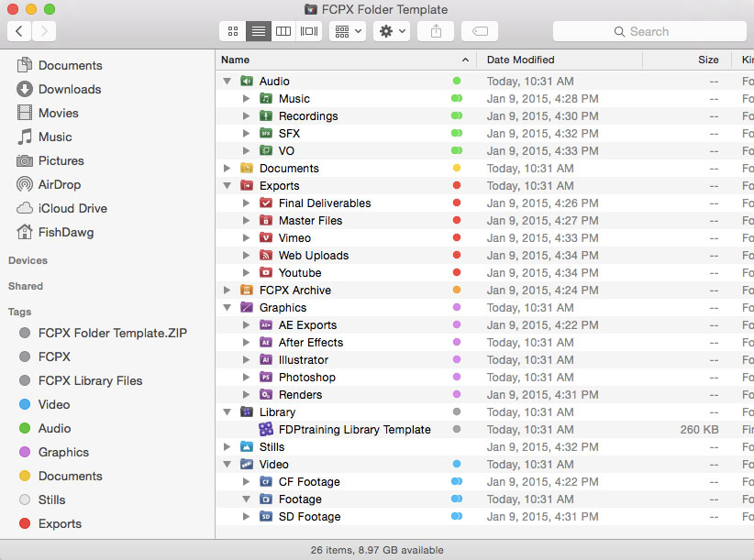Open the Action gear menu

(x=392, y=31)
